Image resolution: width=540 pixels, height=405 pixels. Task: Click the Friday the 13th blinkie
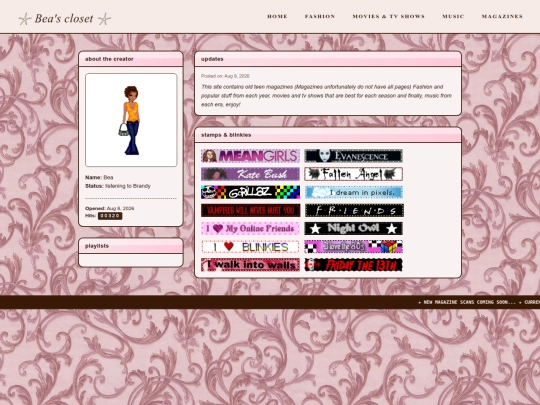pyautogui.click(x=353, y=265)
